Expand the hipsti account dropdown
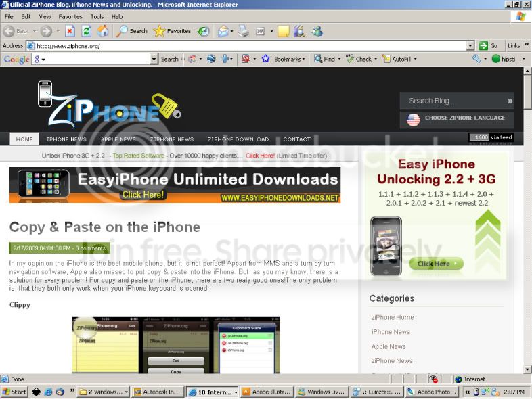The image size is (532, 399). click(x=524, y=59)
